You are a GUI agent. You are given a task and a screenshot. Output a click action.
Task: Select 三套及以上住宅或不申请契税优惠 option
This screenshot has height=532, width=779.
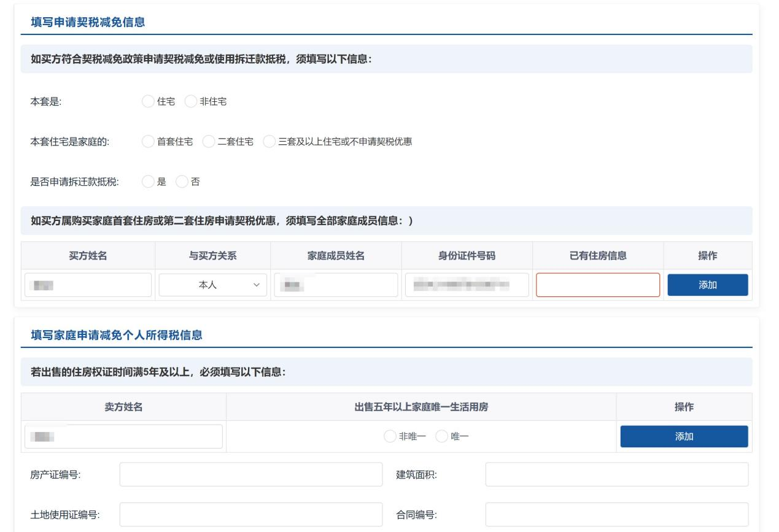268,142
